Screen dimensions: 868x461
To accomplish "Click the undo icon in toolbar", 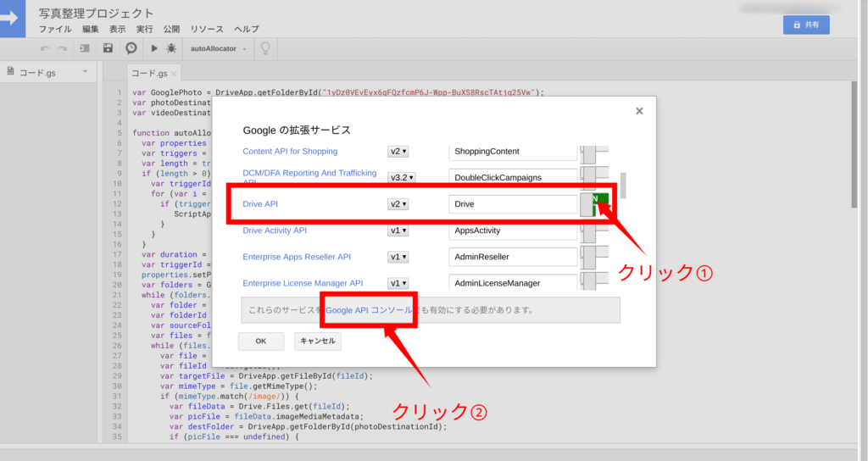I will coord(45,48).
